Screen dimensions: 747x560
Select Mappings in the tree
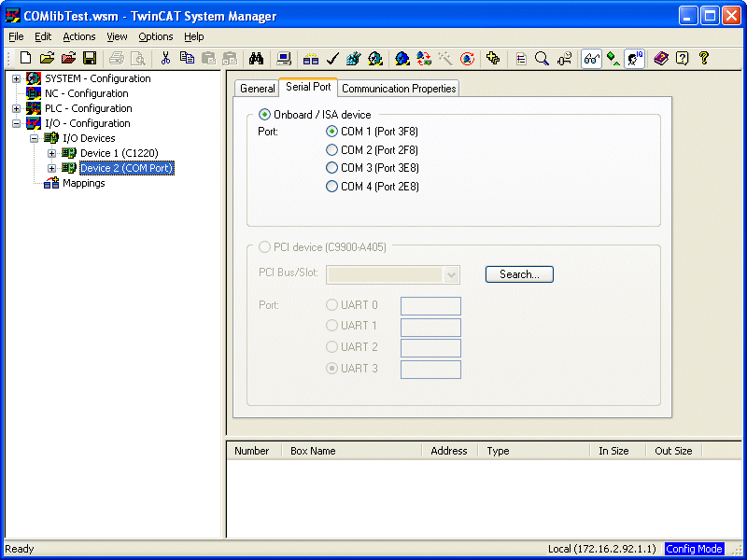point(84,183)
